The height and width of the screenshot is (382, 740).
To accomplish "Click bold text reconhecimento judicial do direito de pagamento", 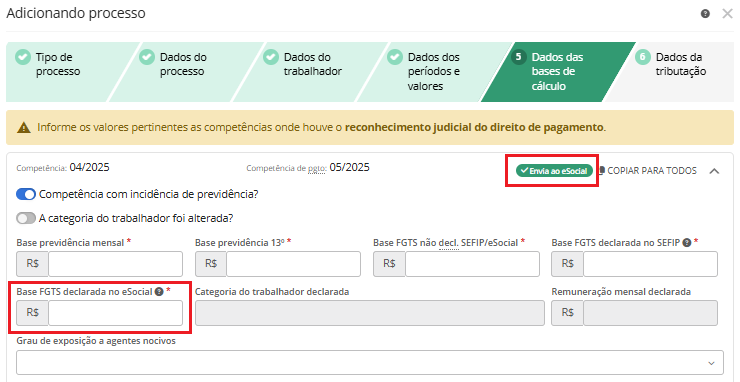I will point(474,127).
